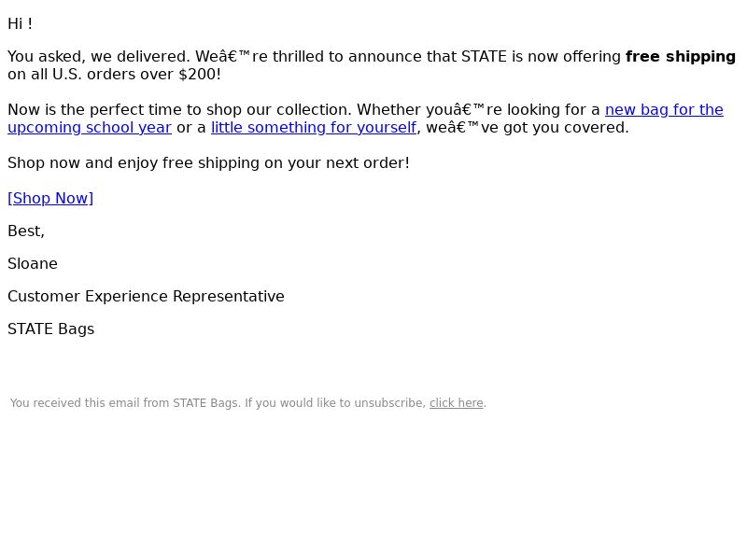Click the 'upcoming school year' link text
The image size is (747, 560).
click(90, 128)
